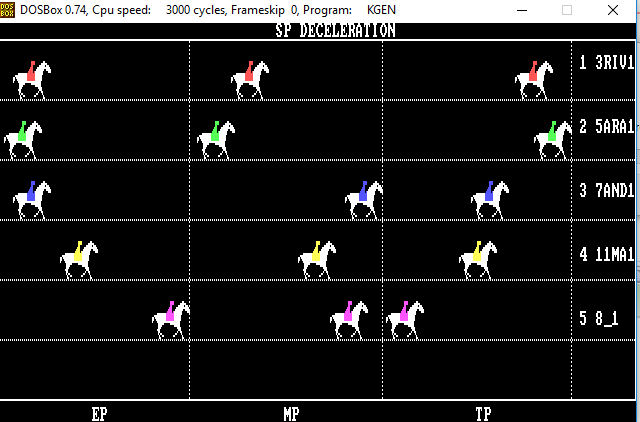Click the red horse in the MP column
Screen dimensions: 640x422
(x=250, y=80)
